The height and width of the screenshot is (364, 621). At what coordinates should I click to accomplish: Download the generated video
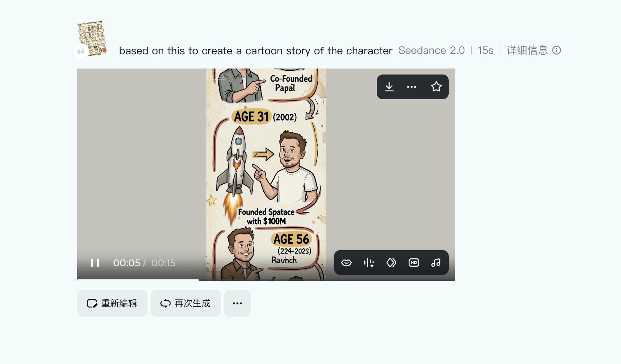pyautogui.click(x=389, y=87)
